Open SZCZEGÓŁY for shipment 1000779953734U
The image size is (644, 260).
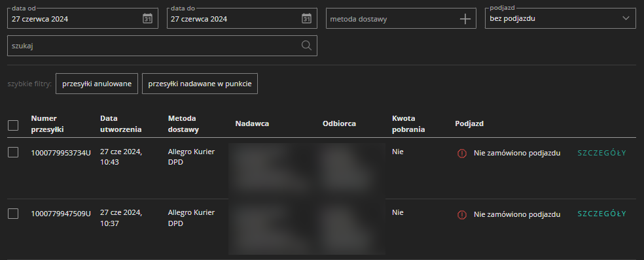pos(601,153)
